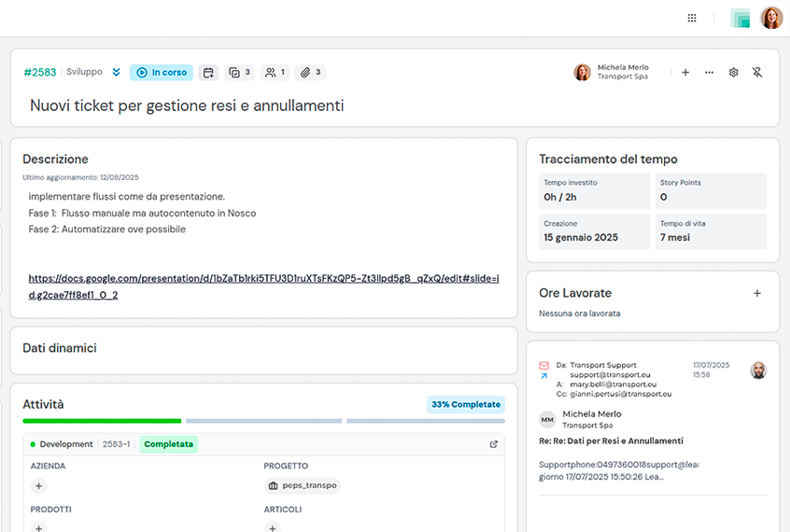Add worked hours in Ore Lavorate

coord(757,293)
